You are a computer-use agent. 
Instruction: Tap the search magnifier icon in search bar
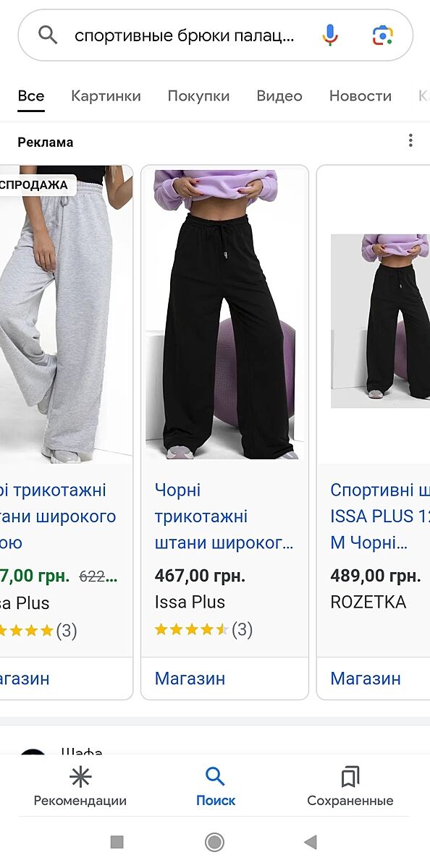48,34
